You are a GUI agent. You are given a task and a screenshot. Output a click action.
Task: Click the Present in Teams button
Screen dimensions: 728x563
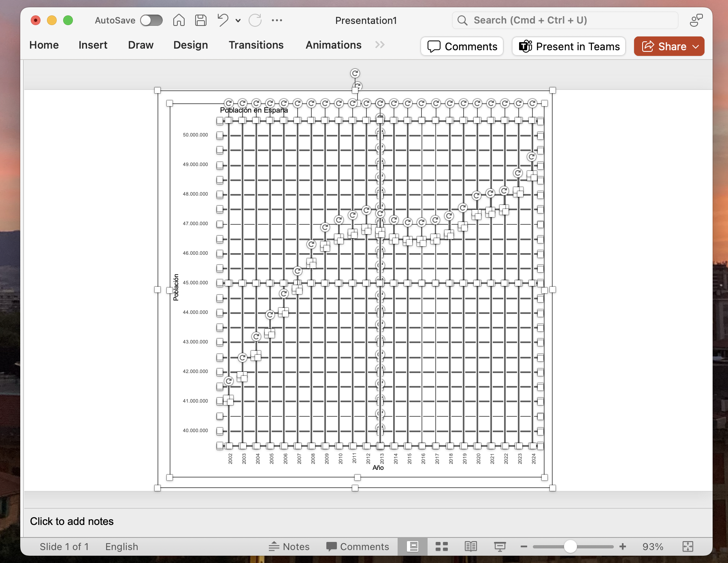tap(568, 46)
